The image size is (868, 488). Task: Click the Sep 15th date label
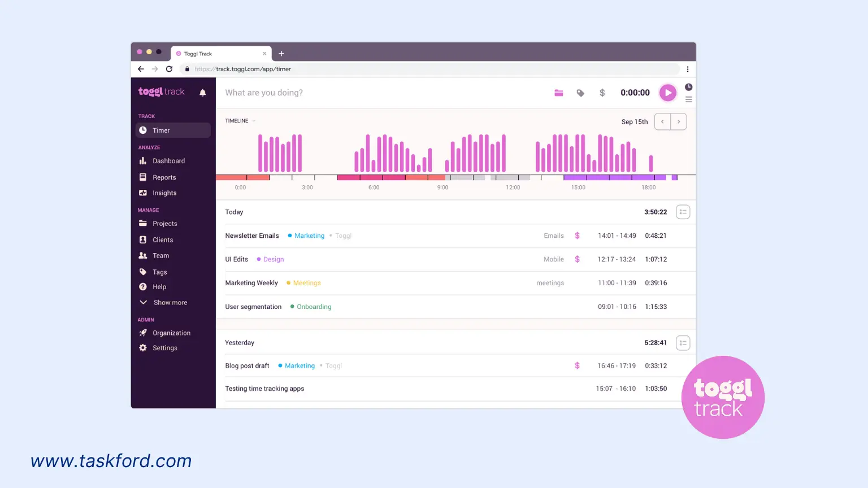click(635, 122)
